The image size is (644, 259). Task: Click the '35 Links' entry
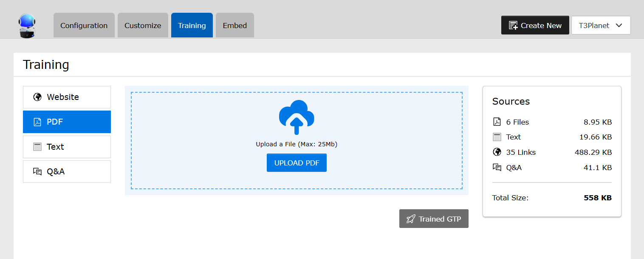click(521, 152)
